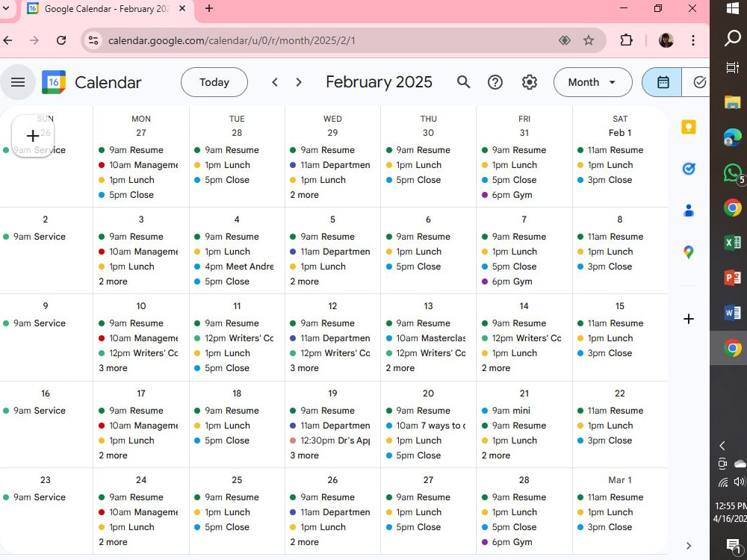View site information icon in address bar
This screenshot has height=560, width=747.
coord(93,40)
